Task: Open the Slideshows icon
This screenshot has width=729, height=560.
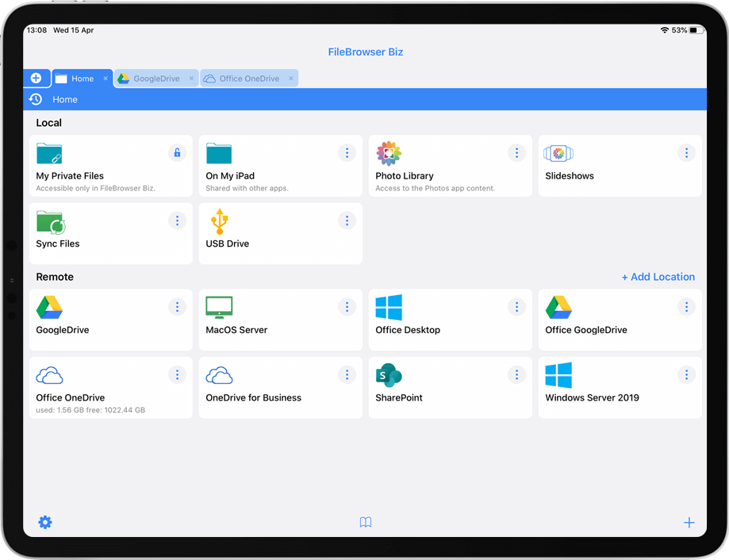Action: [x=558, y=153]
